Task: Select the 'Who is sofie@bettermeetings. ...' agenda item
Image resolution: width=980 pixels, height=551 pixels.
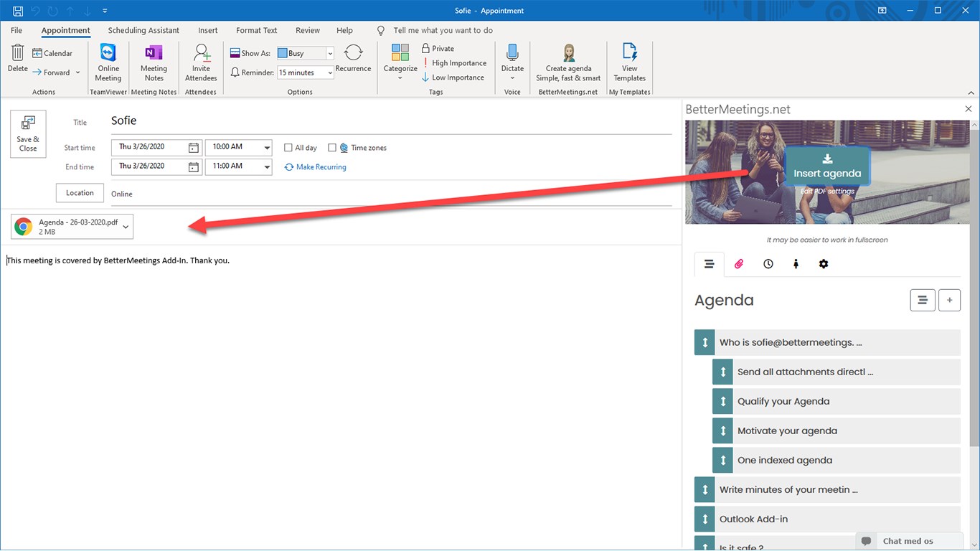Action: point(827,342)
